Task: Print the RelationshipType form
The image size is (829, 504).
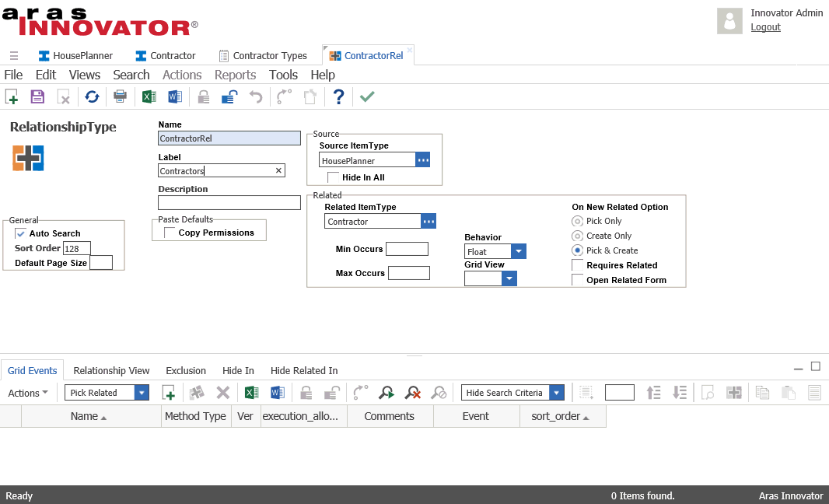Action: [120, 96]
